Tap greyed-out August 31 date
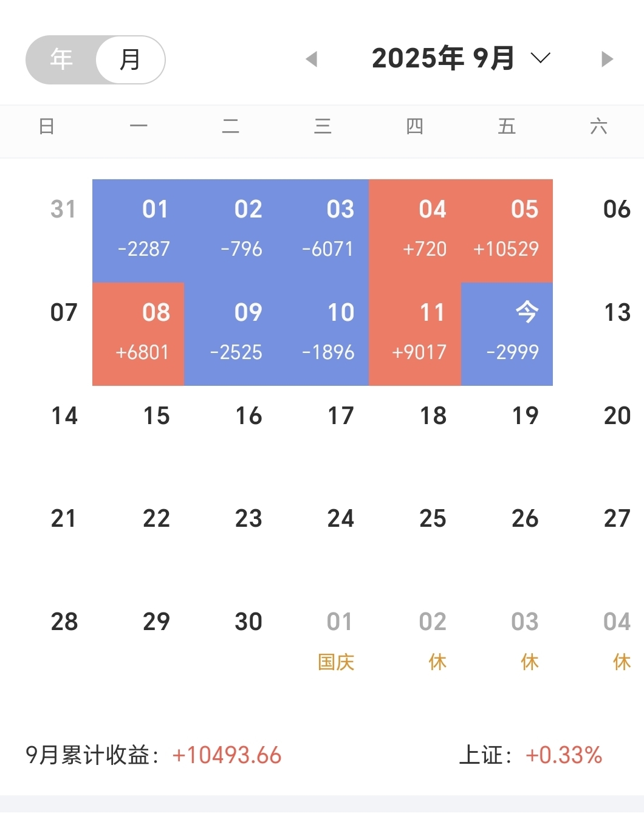 [63, 210]
